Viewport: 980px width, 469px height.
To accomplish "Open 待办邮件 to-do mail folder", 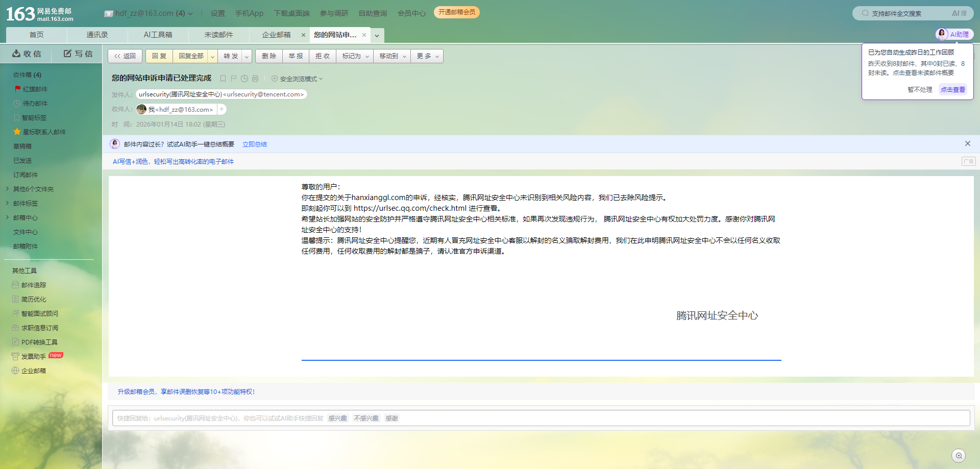I will [x=35, y=103].
